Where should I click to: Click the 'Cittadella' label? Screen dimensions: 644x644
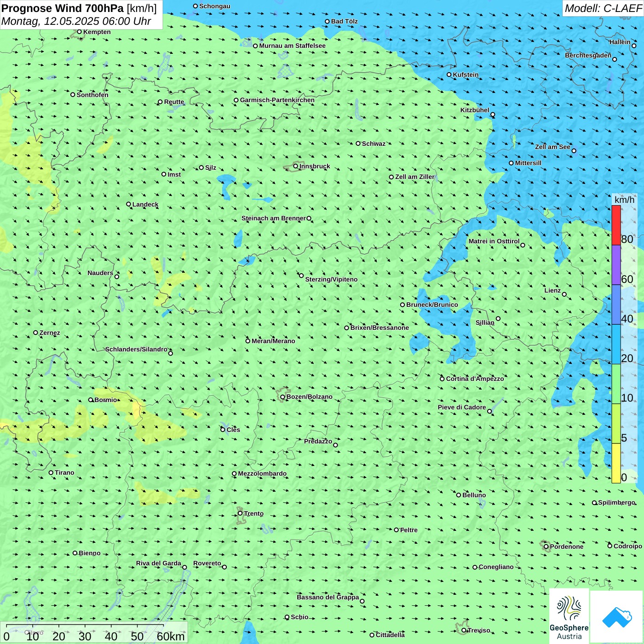point(390,635)
